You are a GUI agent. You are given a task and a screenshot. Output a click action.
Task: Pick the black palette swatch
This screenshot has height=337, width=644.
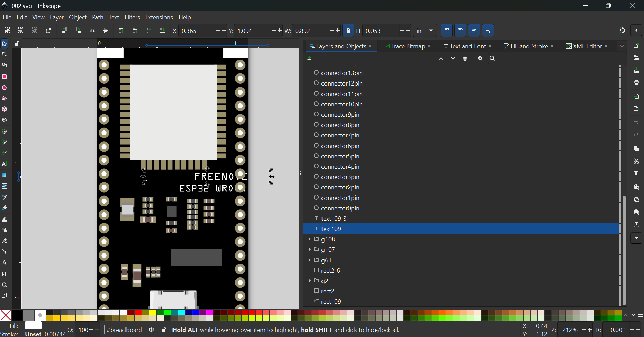tap(17, 315)
